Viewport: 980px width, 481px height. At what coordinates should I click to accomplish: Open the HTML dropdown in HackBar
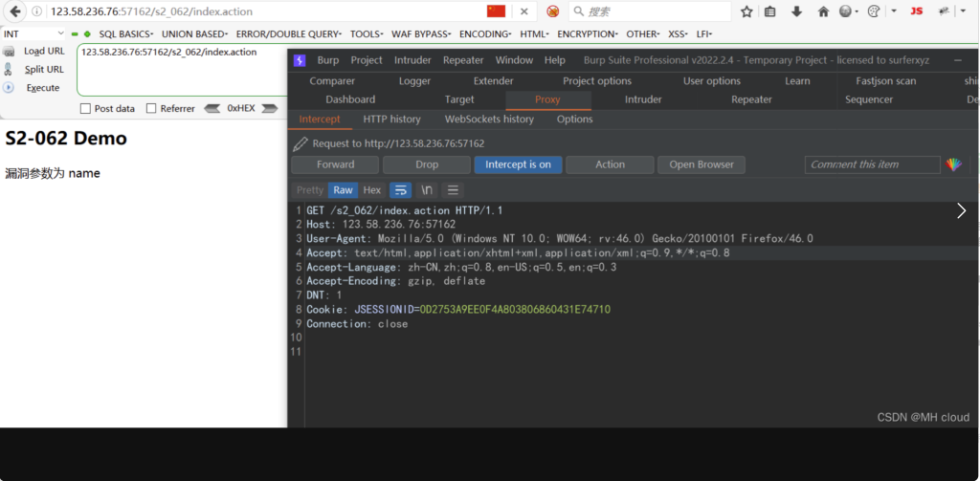click(x=534, y=33)
